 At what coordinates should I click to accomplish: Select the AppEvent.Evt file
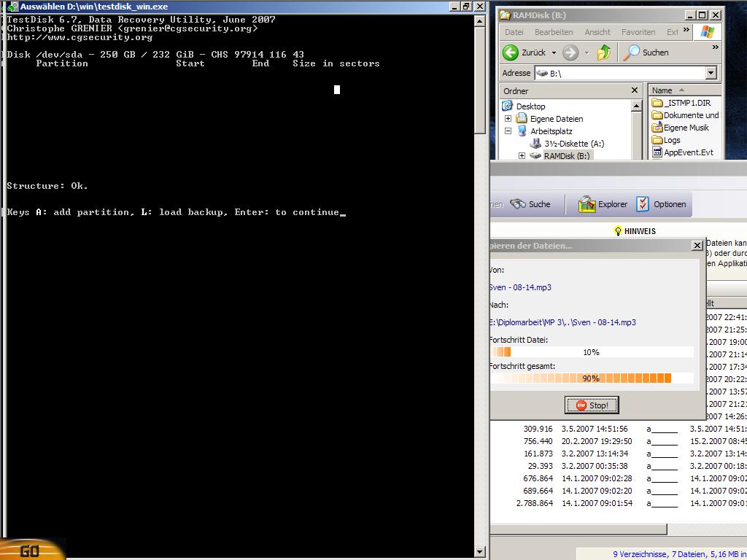click(683, 152)
